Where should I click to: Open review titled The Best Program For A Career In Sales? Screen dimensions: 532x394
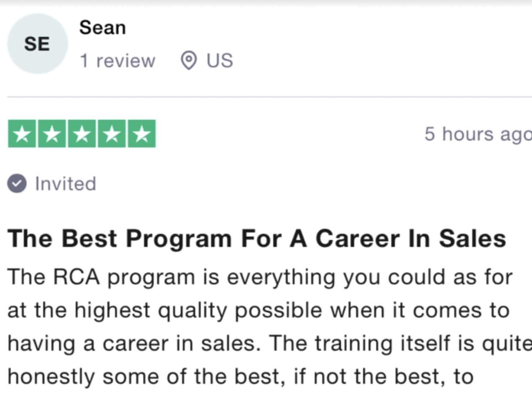257,239
